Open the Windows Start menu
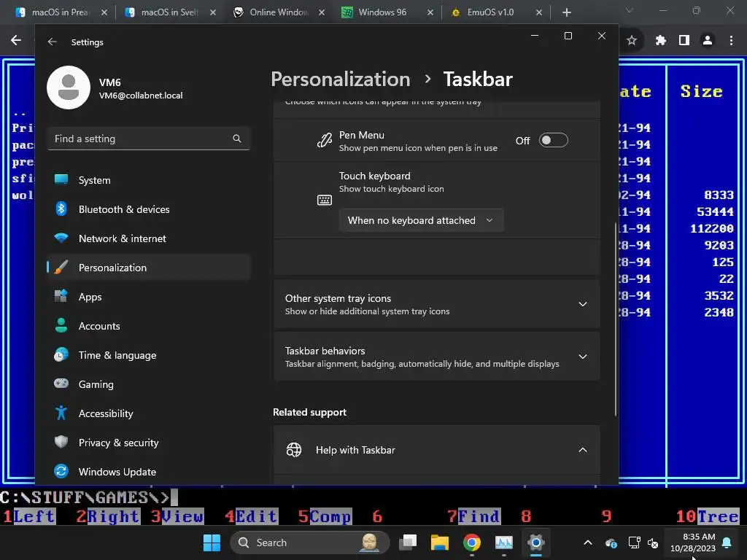Image resolution: width=747 pixels, height=560 pixels. click(x=212, y=542)
